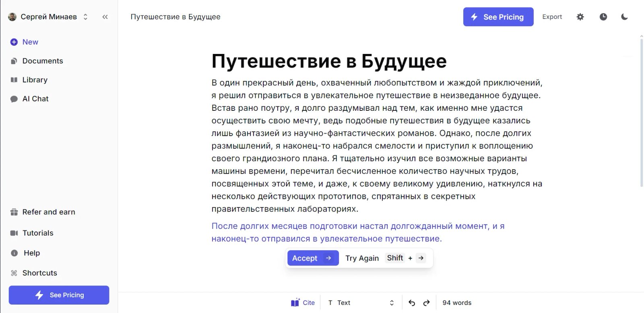644x313 pixels.
Task: Click the up-down chevrons of the Text style selector
Action: [392, 303]
